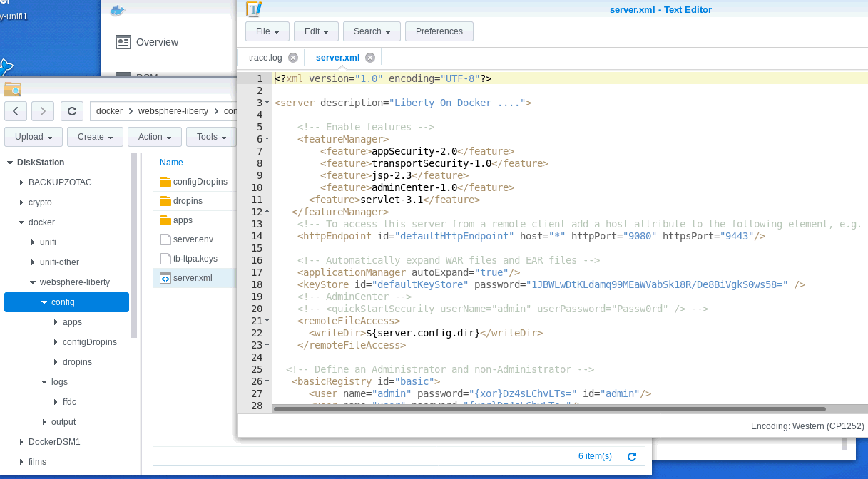
Task: Click the Text Editor app icon in the titlebar
Action: coord(254,9)
